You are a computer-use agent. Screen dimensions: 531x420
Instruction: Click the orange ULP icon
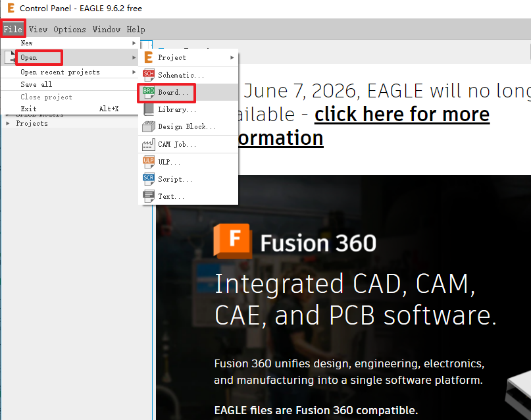click(148, 161)
